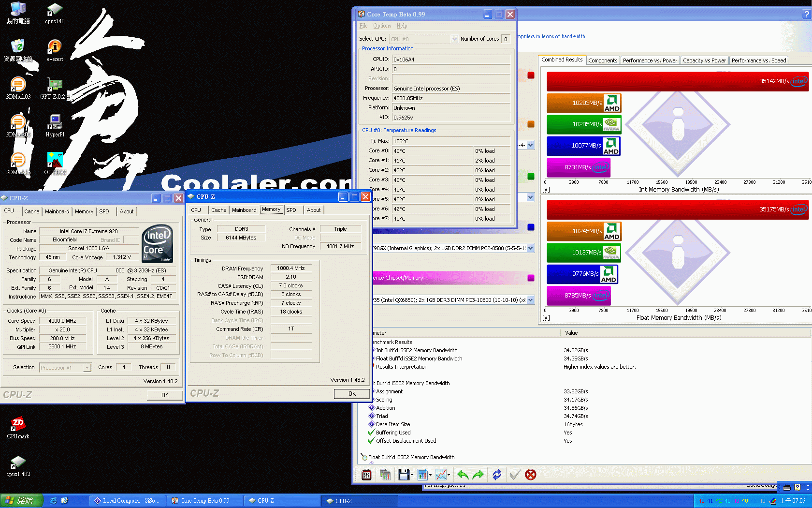The image size is (812, 508).
Task: Expand the 790GX reference chipset dropdown
Action: tap(530, 248)
